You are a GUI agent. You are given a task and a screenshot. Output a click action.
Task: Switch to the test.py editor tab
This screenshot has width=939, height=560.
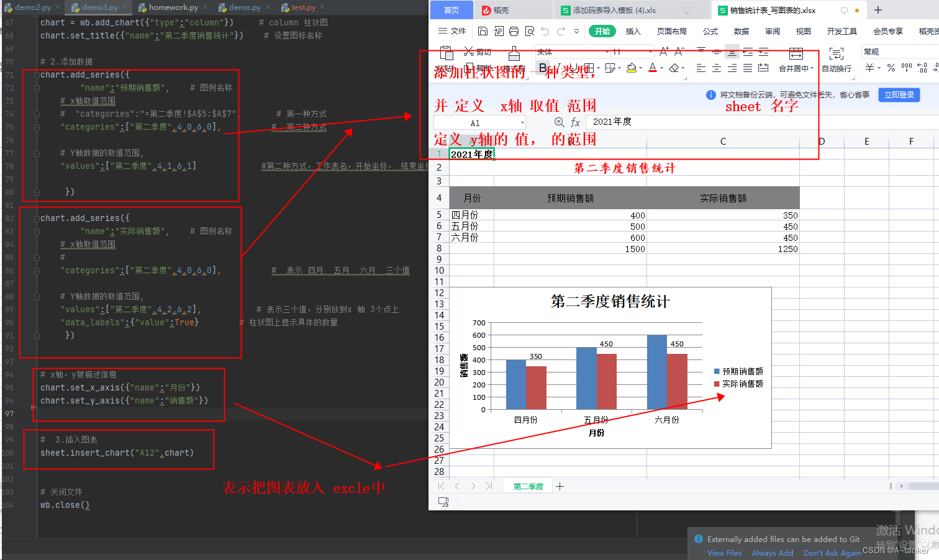coord(303,7)
